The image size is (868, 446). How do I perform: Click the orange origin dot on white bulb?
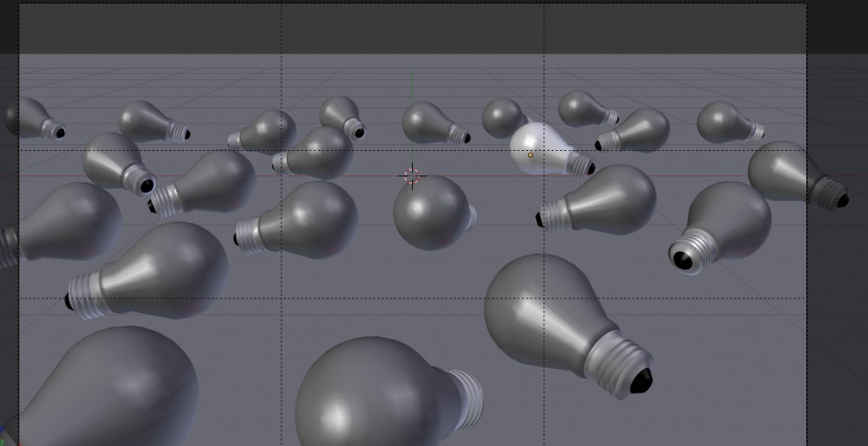[531, 155]
